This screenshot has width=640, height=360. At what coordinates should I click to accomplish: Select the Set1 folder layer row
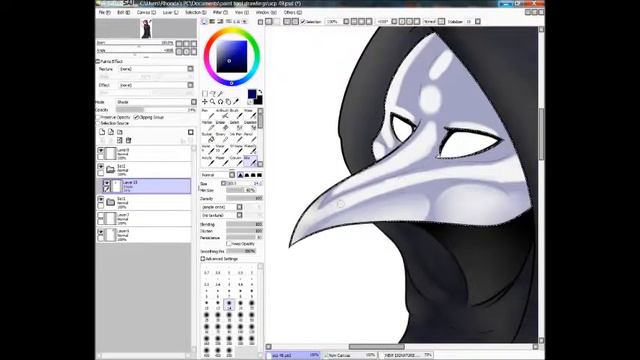coord(144,202)
